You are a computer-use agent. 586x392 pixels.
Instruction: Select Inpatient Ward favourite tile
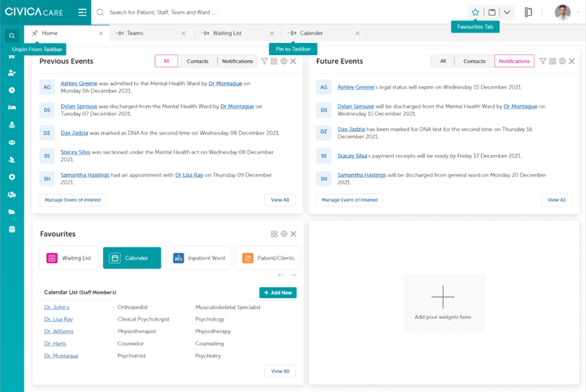(199, 258)
